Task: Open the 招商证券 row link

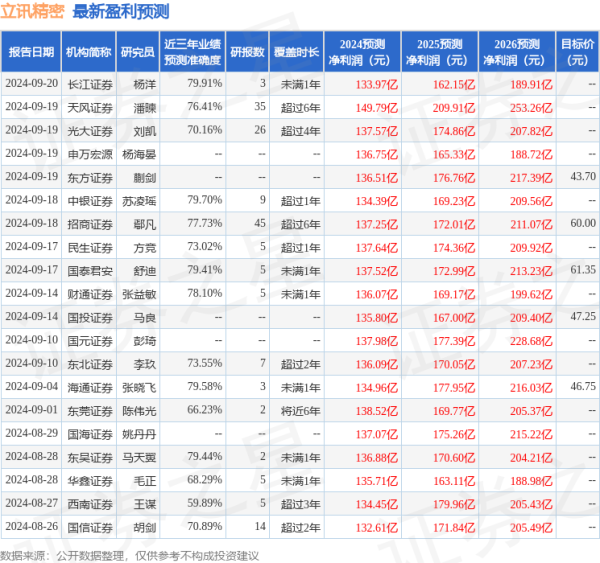Action: point(88,222)
